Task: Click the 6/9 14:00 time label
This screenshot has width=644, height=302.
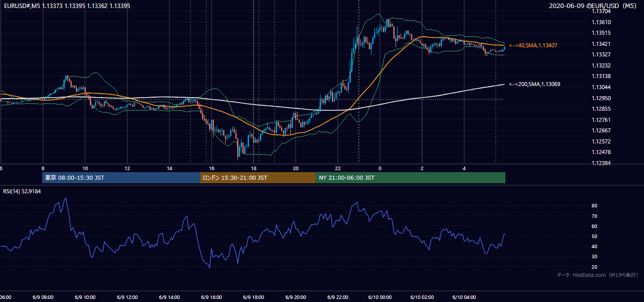Action: coord(169,297)
